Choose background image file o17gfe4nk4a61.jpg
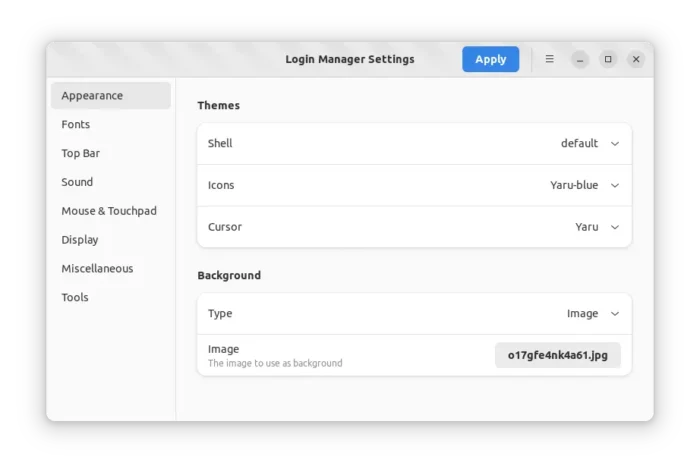 tap(557, 355)
